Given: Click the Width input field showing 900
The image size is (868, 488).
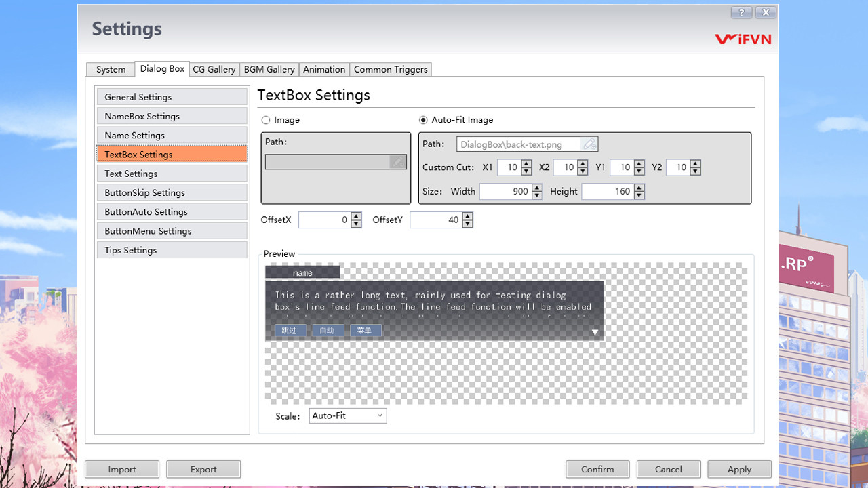Looking at the screenshot, I should point(507,191).
